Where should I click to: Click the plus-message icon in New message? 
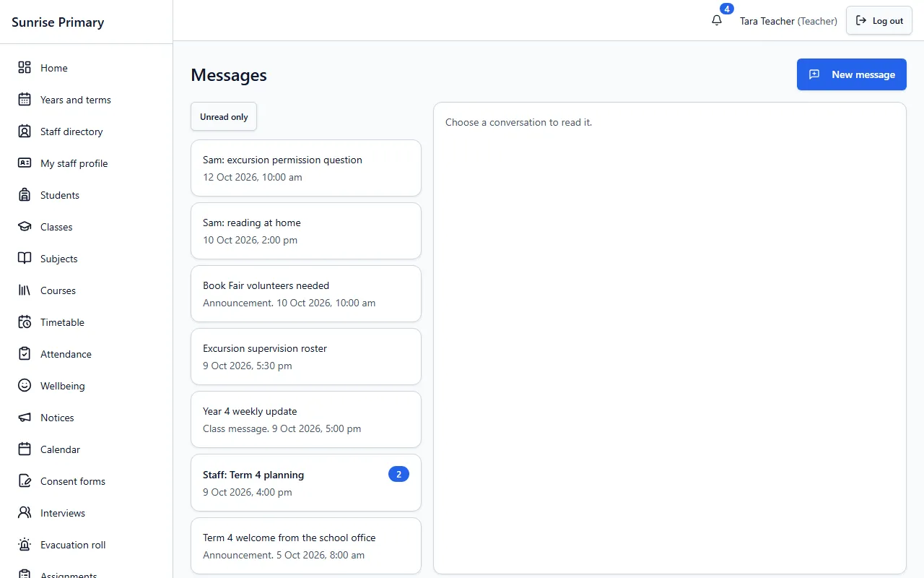(x=814, y=74)
